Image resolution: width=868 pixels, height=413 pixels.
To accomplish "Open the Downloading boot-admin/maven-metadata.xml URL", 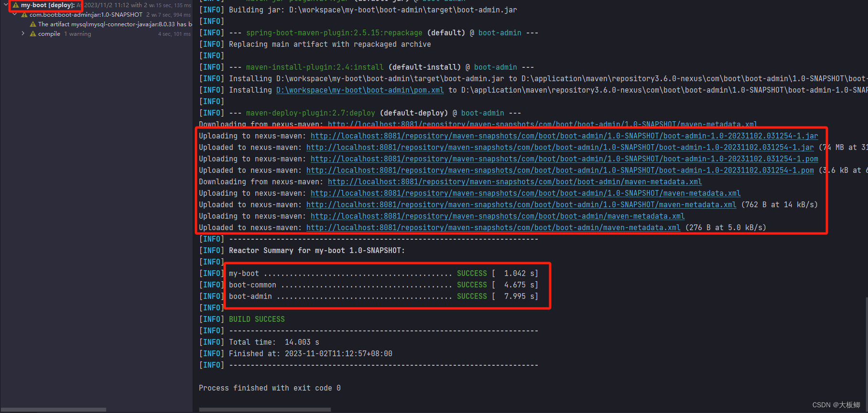I will coord(515,182).
